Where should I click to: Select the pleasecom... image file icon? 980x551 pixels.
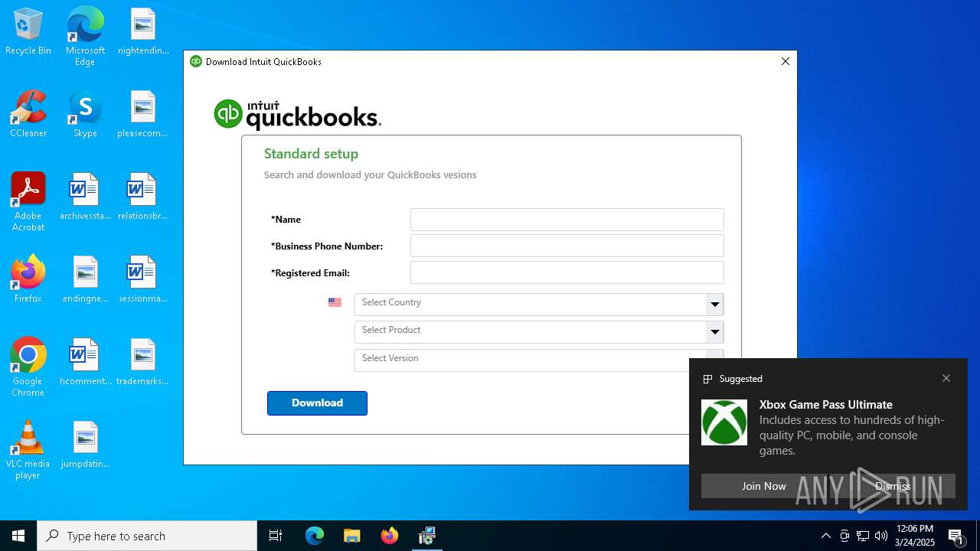tap(142, 115)
